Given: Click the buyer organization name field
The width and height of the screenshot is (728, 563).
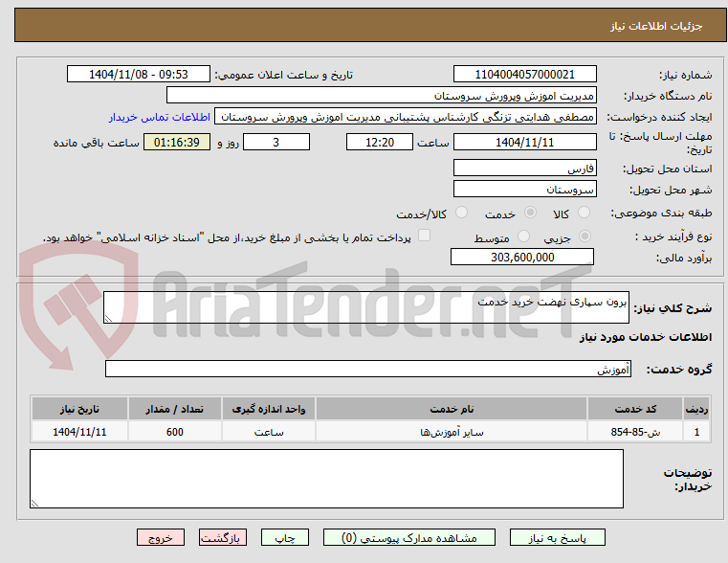Looking at the screenshot, I should pos(381,96).
